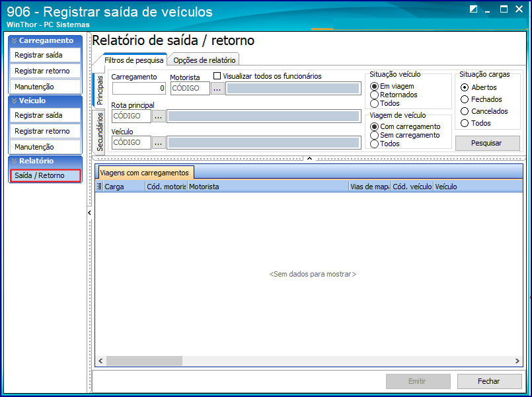Open Manutenção under Carregamento
532x397 pixels.
pos(45,87)
